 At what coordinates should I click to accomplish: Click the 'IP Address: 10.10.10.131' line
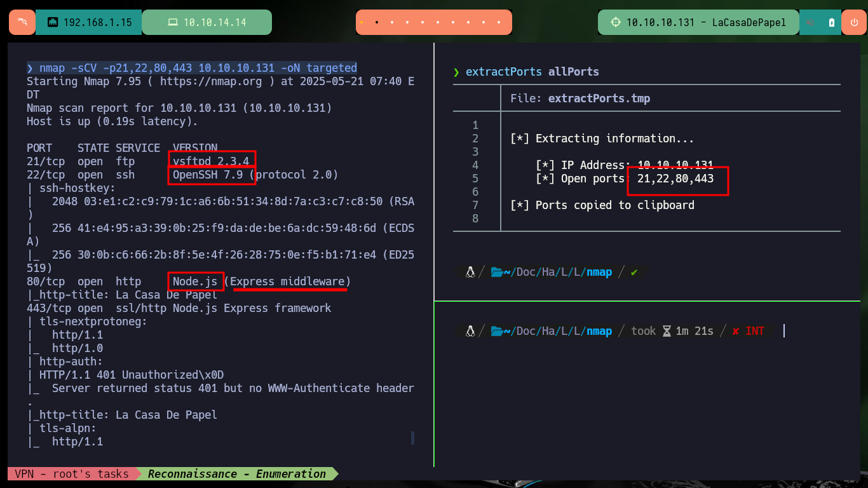pos(625,165)
